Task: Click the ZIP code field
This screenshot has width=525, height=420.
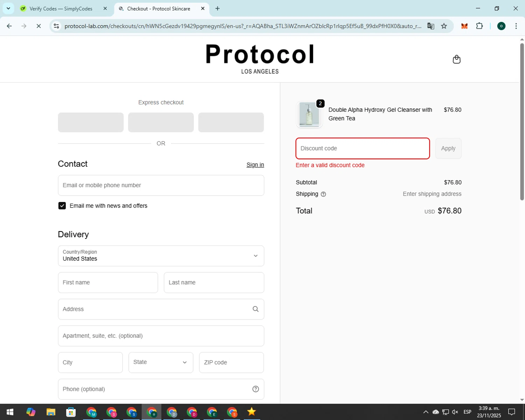Action: [x=231, y=362]
